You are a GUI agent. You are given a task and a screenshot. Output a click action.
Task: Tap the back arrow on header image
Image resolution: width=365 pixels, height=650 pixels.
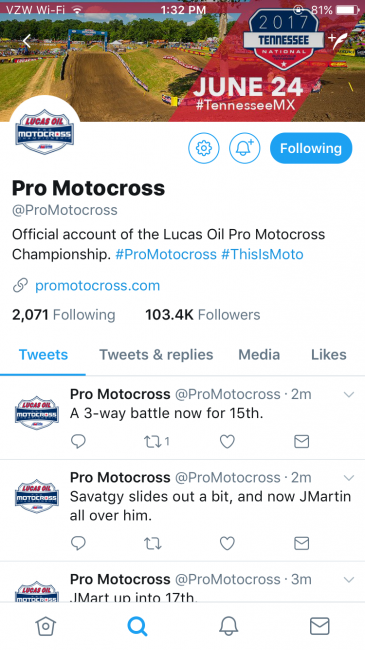(27, 42)
